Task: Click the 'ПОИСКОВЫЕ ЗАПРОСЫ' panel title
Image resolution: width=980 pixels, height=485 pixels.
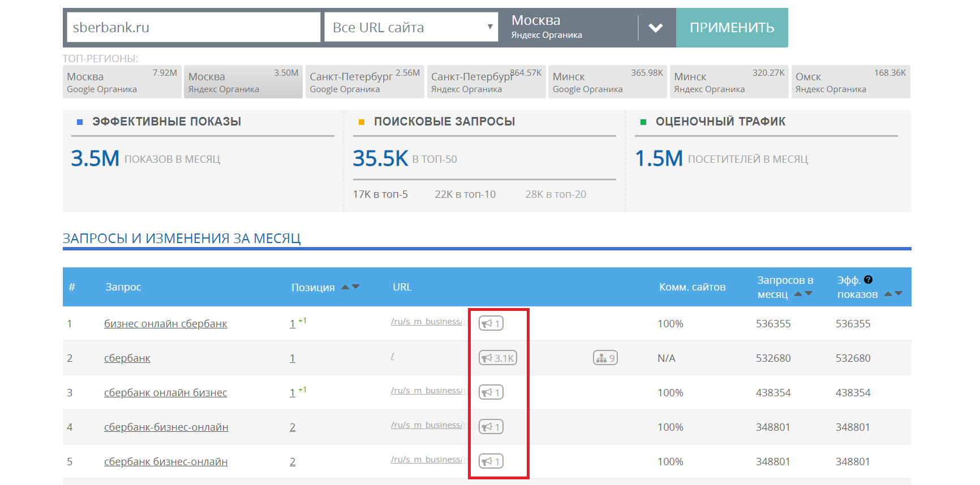Action: (445, 122)
